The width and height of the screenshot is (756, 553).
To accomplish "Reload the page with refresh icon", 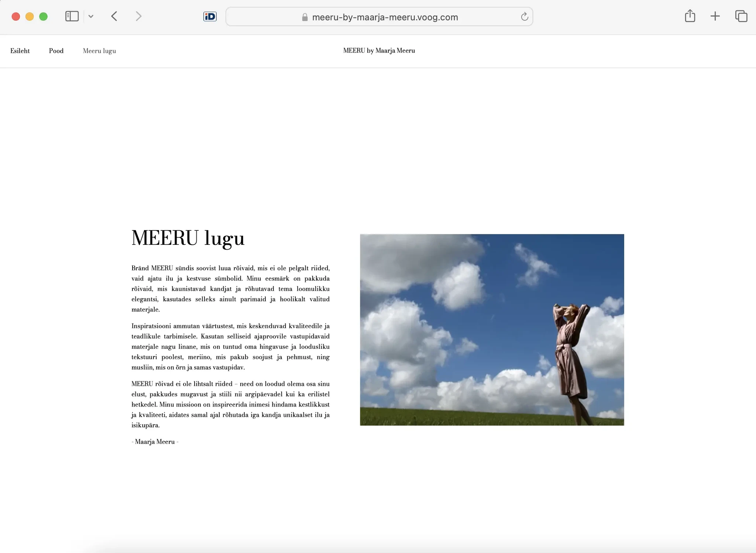I will [x=524, y=17].
